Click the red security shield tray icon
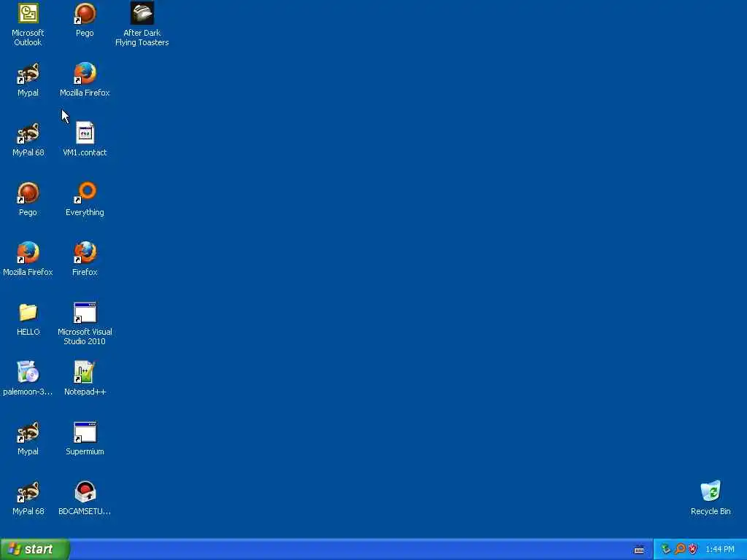This screenshot has height=560, width=747. click(693, 549)
